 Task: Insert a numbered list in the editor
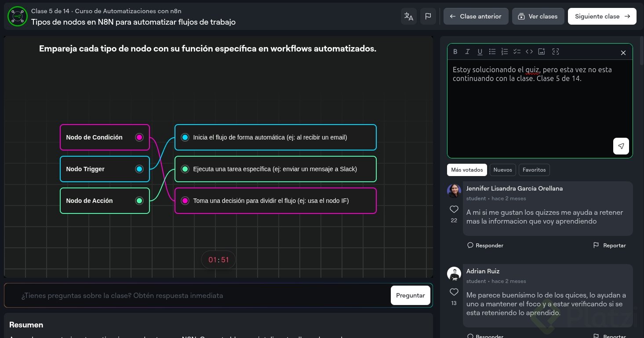505,52
